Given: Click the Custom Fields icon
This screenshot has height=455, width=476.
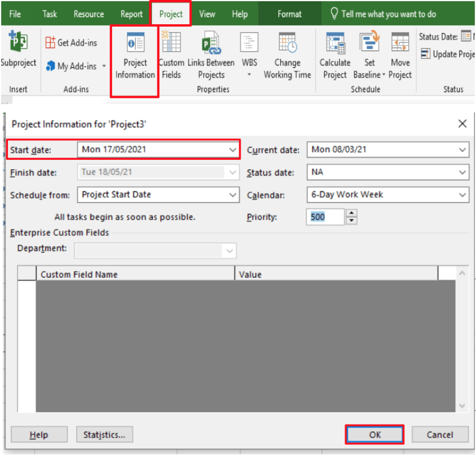Looking at the screenshot, I should (x=171, y=45).
